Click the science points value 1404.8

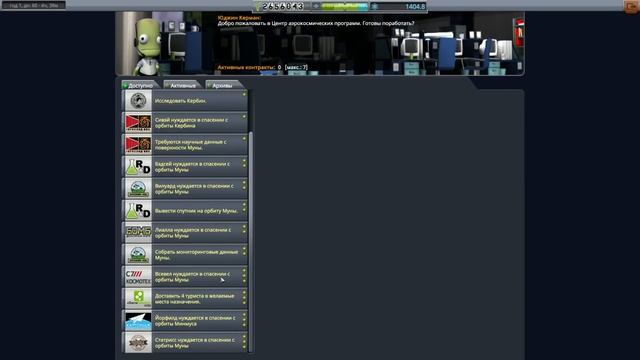415,7
